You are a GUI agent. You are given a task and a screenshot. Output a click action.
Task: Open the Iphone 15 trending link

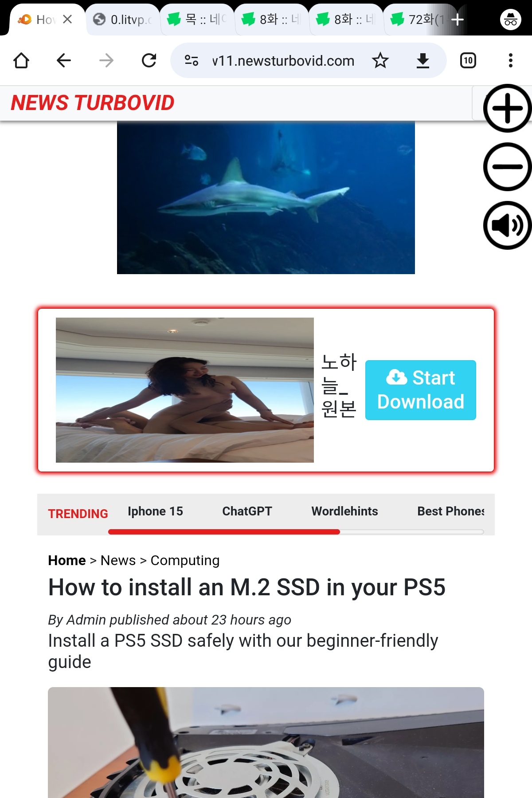point(155,511)
